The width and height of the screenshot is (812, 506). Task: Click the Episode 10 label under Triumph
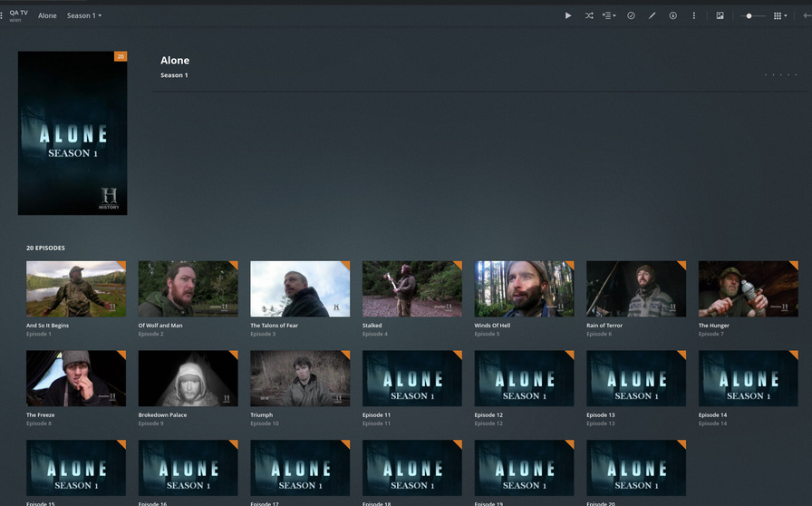tap(265, 423)
